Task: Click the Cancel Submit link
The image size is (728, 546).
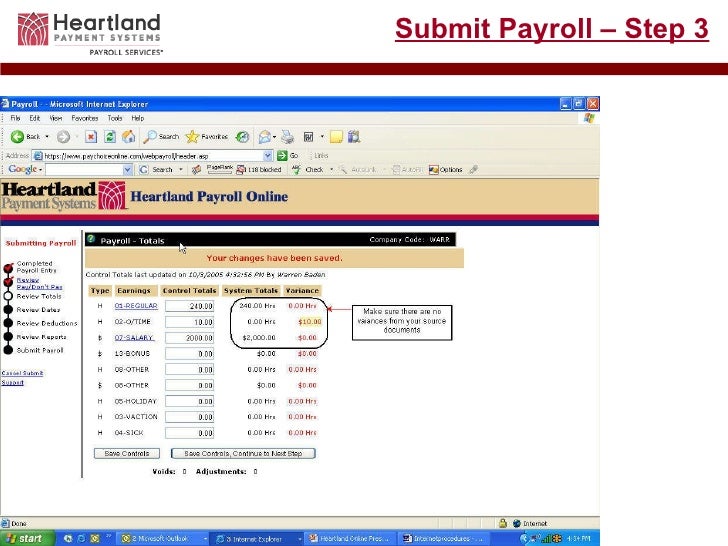Action: [x=22, y=373]
